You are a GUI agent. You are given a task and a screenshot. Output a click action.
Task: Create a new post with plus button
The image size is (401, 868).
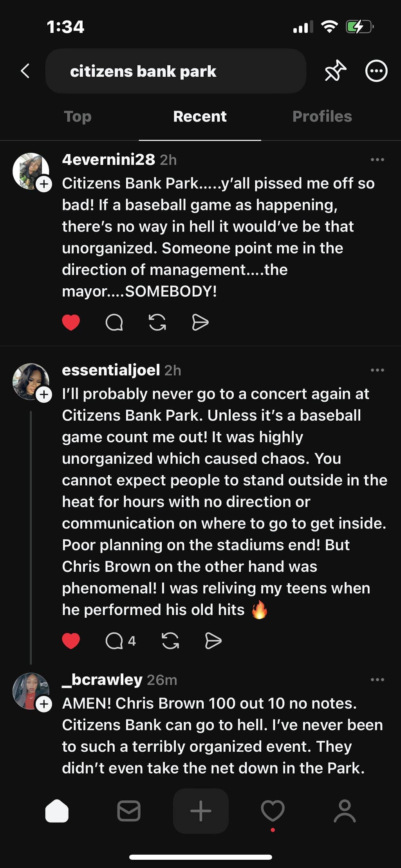(200, 811)
